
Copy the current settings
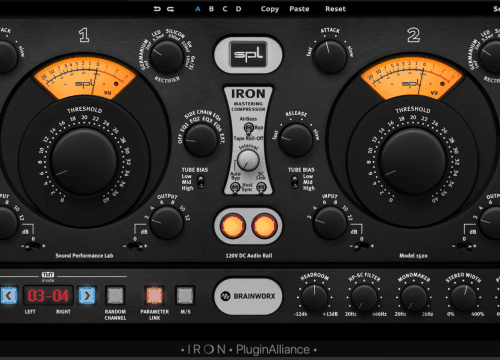click(x=270, y=9)
